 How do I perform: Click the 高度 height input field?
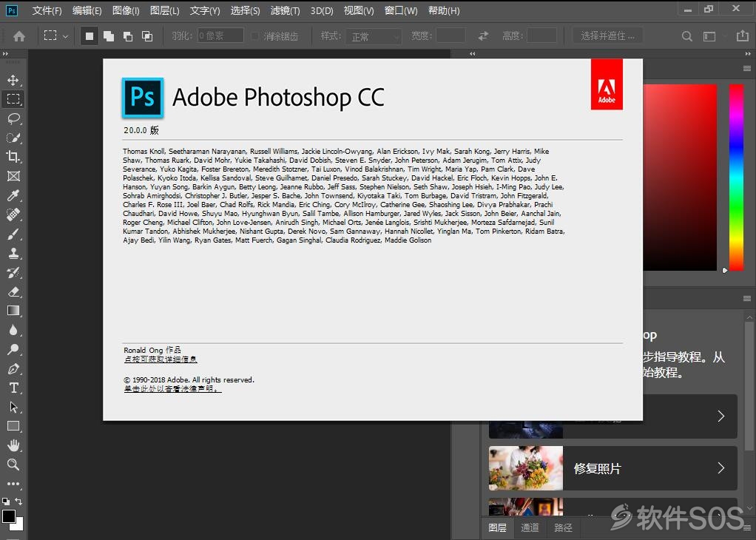tap(541, 36)
